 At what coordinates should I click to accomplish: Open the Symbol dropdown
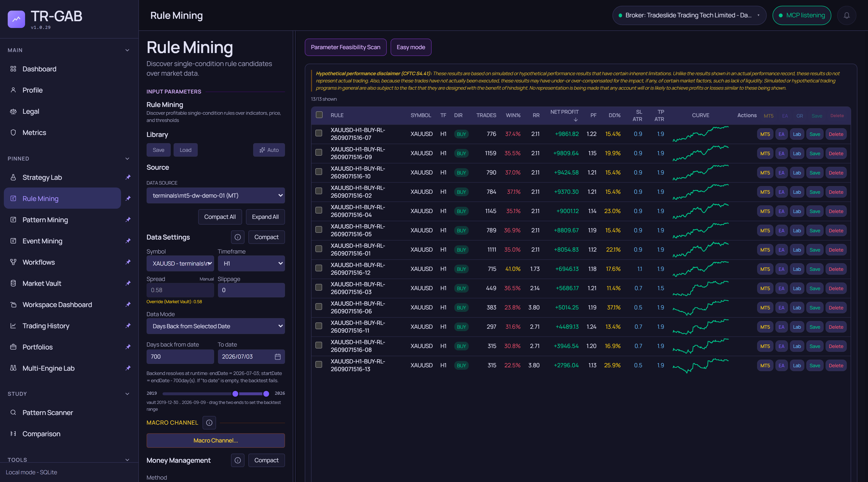(x=180, y=263)
